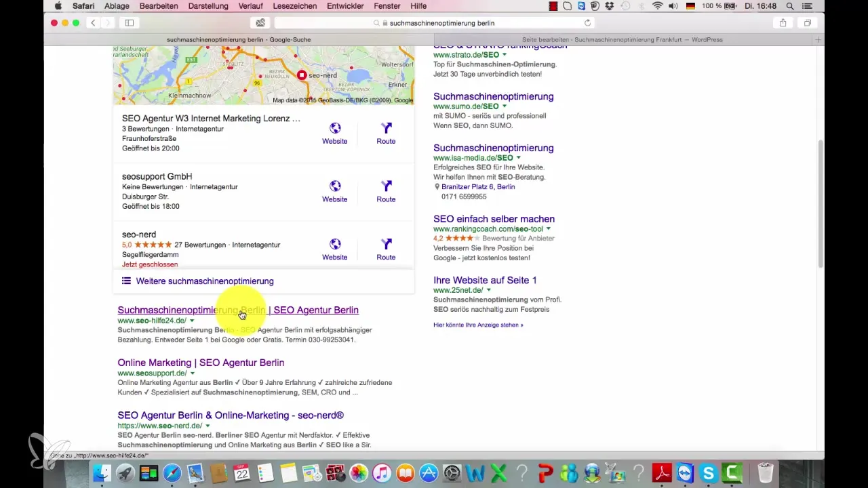The image size is (868, 488).
Task: Launch Microsoft Excel from Dock
Action: point(498,472)
